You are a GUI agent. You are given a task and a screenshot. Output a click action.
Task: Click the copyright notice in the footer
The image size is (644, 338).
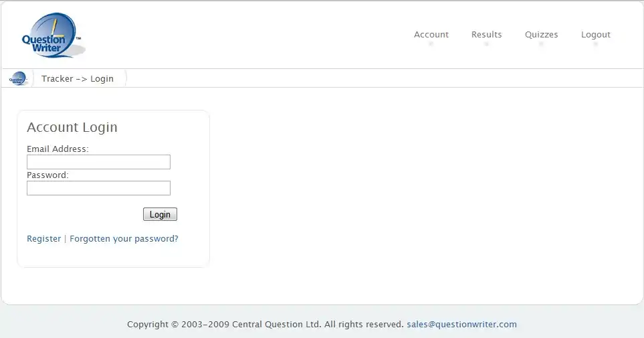tap(265, 325)
